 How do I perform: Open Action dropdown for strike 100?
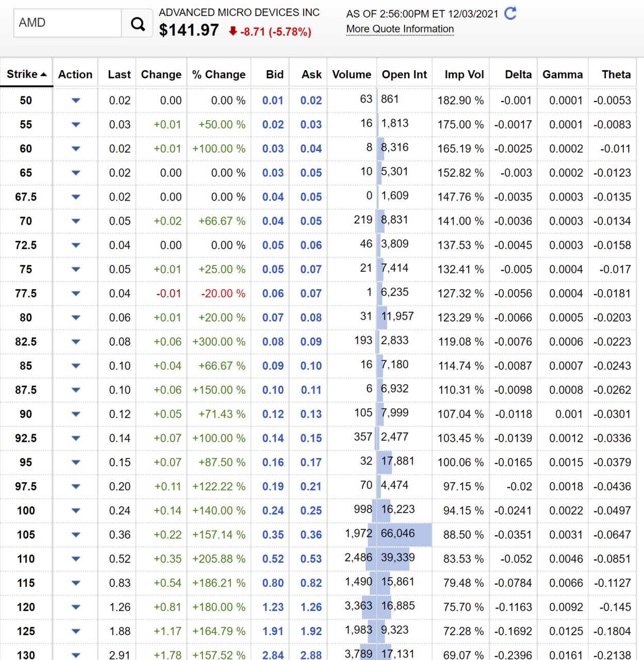coord(76,510)
